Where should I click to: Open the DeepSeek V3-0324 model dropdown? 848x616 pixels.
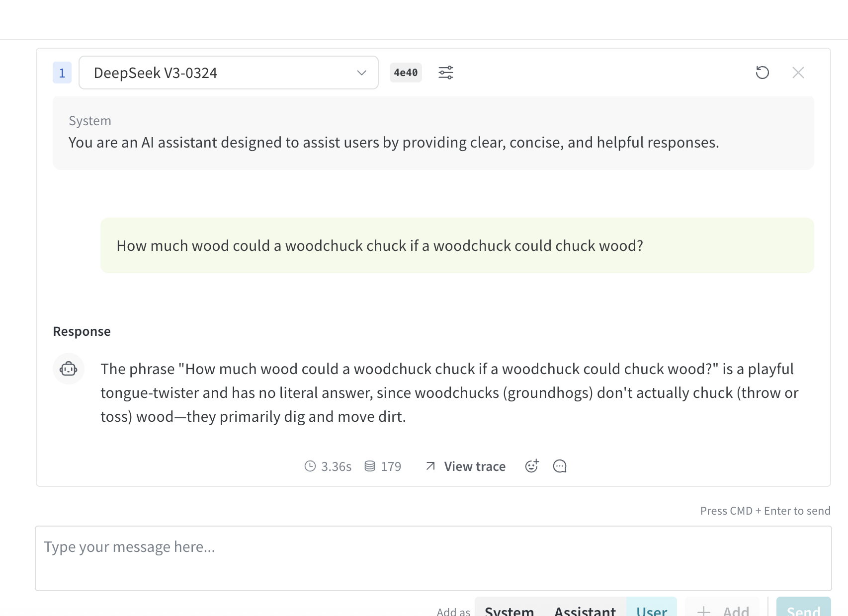point(229,73)
